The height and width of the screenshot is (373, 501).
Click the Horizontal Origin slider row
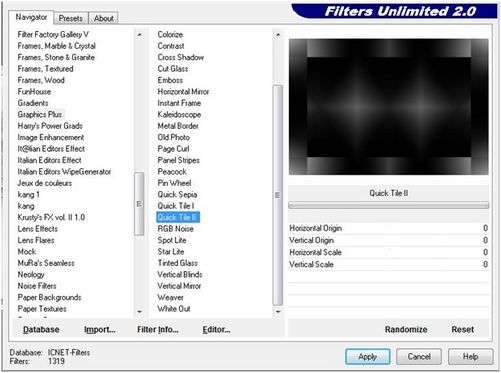388,228
